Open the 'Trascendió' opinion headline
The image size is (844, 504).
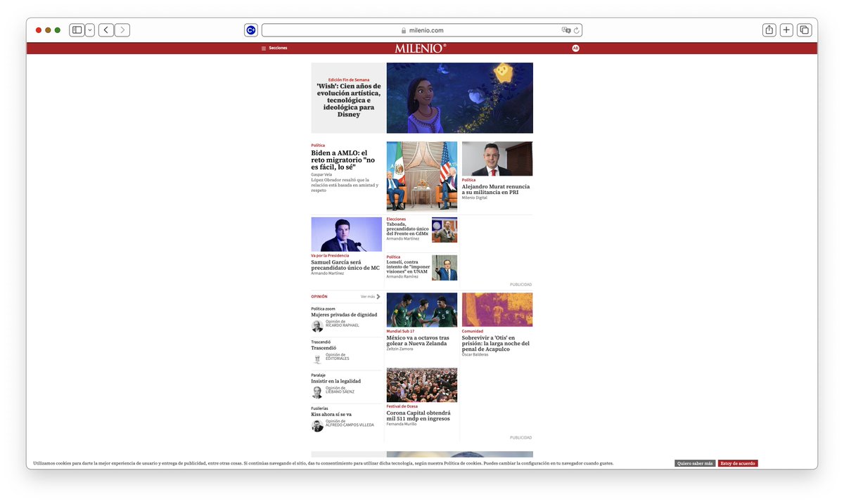pyautogui.click(x=324, y=348)
